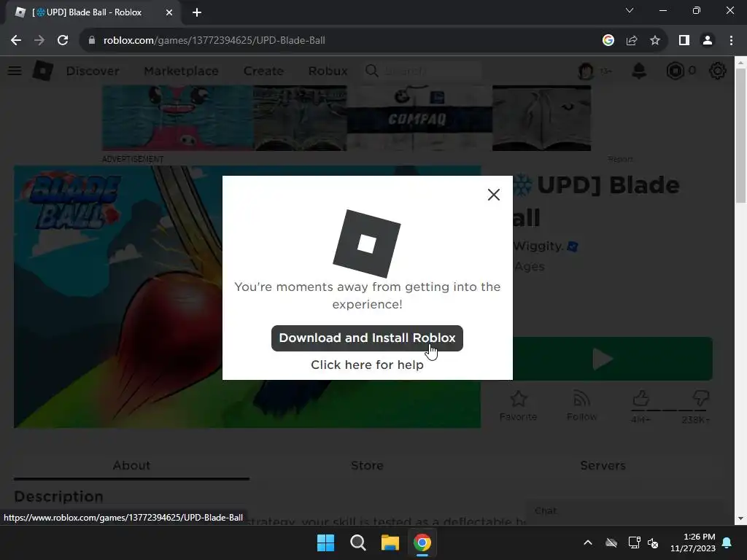Image resolution: width=747 pixels, height=560 pixels.
Task: Click the Compaq advertisement banner
Action: (347, 118)
